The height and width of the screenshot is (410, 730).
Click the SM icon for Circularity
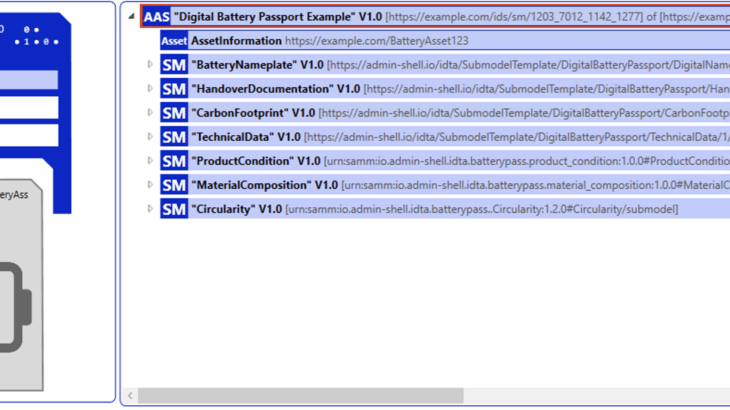[174, 209]
